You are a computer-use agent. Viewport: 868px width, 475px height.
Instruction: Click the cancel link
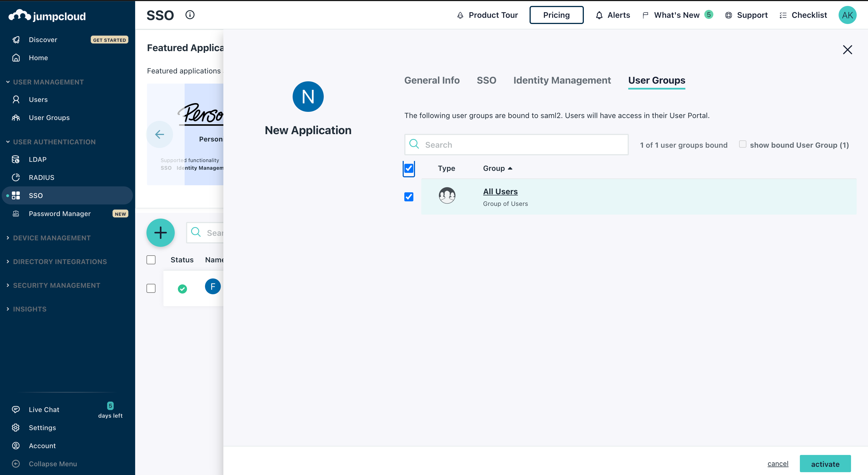(x=778, y=463)
